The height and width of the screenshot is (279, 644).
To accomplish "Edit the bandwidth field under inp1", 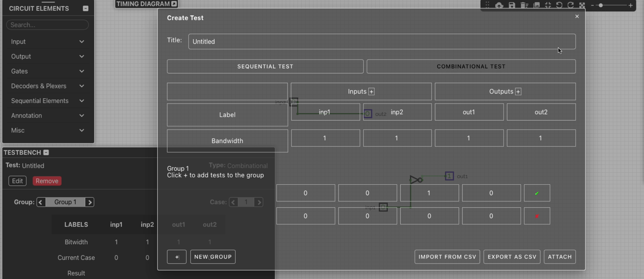I will click(325, 138).
